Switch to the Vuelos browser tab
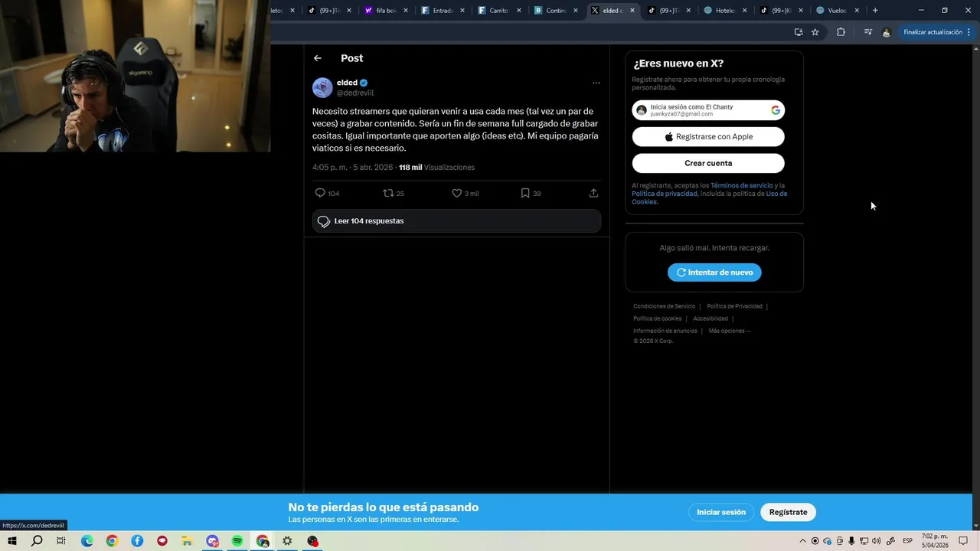Viewport: 980px width, 551px height. 838,11
